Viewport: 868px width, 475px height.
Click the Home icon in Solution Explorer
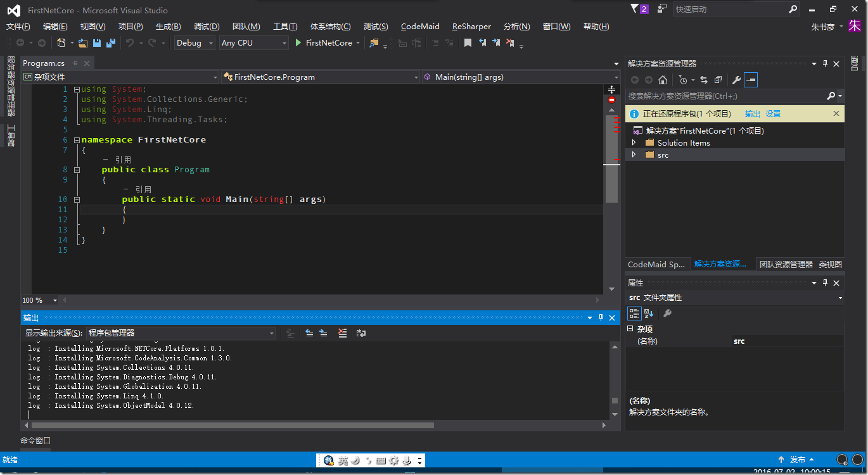663,80
